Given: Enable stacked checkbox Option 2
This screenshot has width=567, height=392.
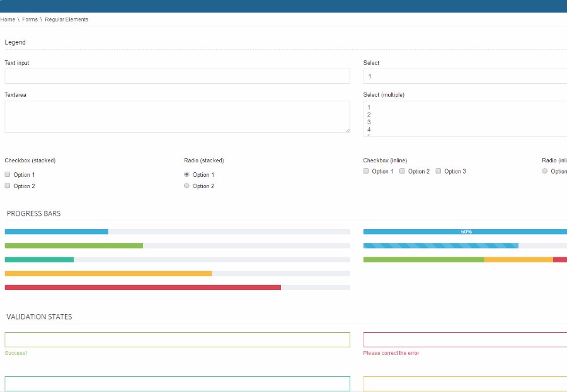Looking at the screenshot, I should (x=8, y=186).
